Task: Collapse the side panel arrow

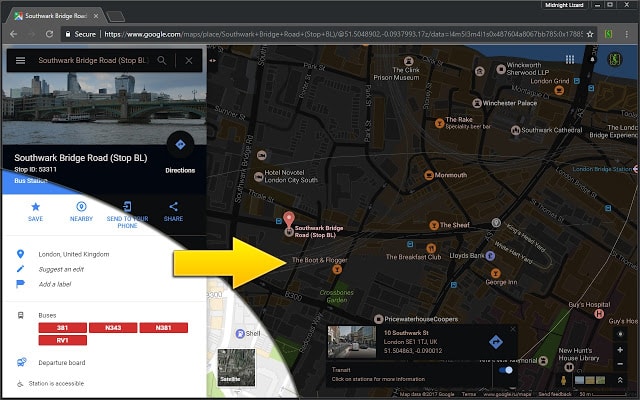Action: [x=213, y=60]
